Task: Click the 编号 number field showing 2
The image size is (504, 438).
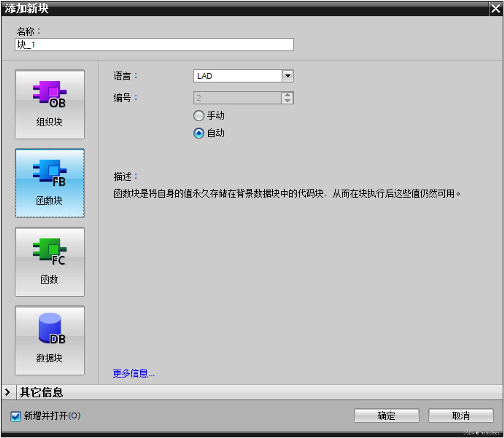Action: (237, 98)
